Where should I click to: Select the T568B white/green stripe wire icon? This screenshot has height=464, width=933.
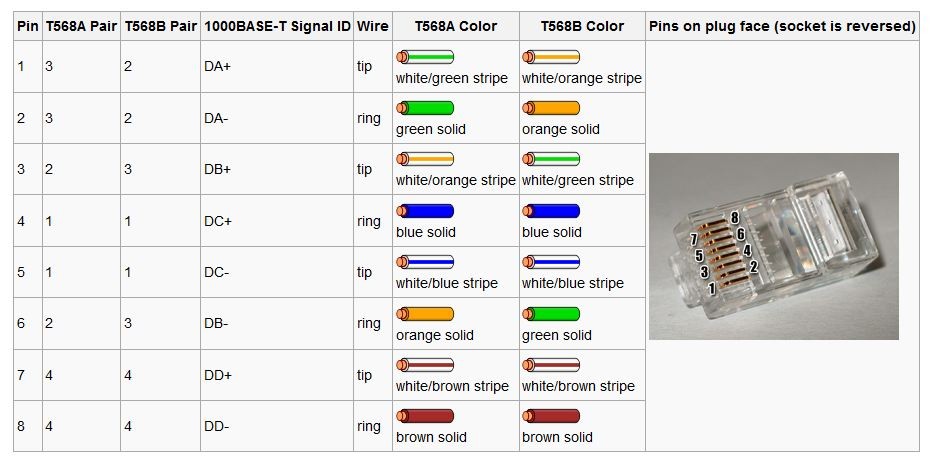(551, 159)
